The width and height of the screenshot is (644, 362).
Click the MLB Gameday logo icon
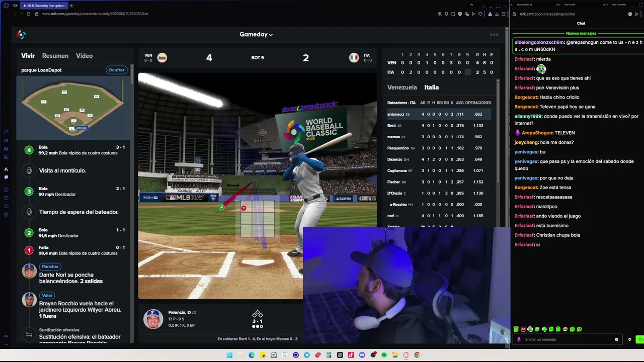[21, 35]
